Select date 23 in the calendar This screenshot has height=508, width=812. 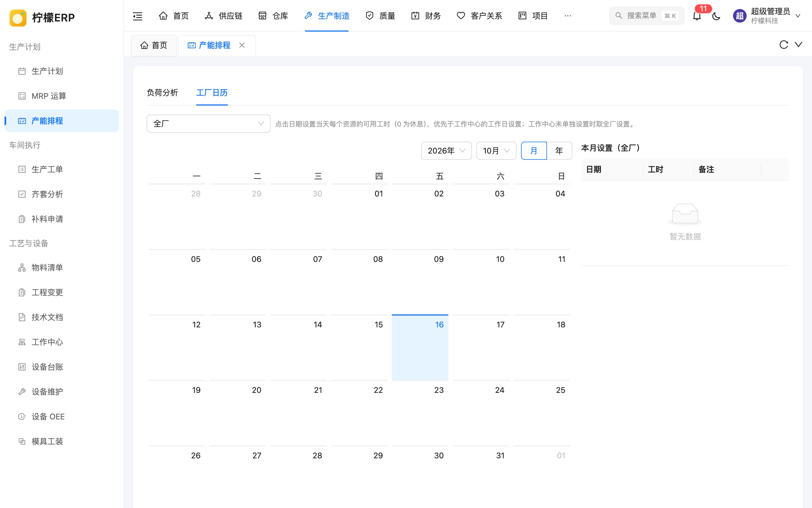420,413
